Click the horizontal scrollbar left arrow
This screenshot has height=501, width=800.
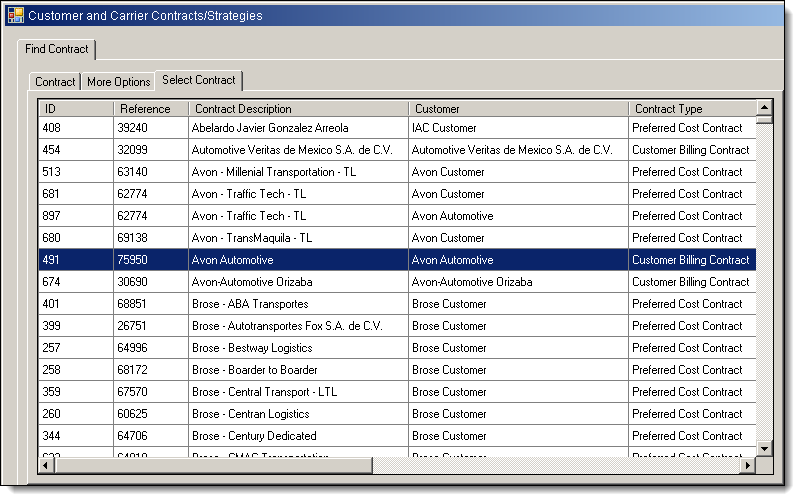46,465
